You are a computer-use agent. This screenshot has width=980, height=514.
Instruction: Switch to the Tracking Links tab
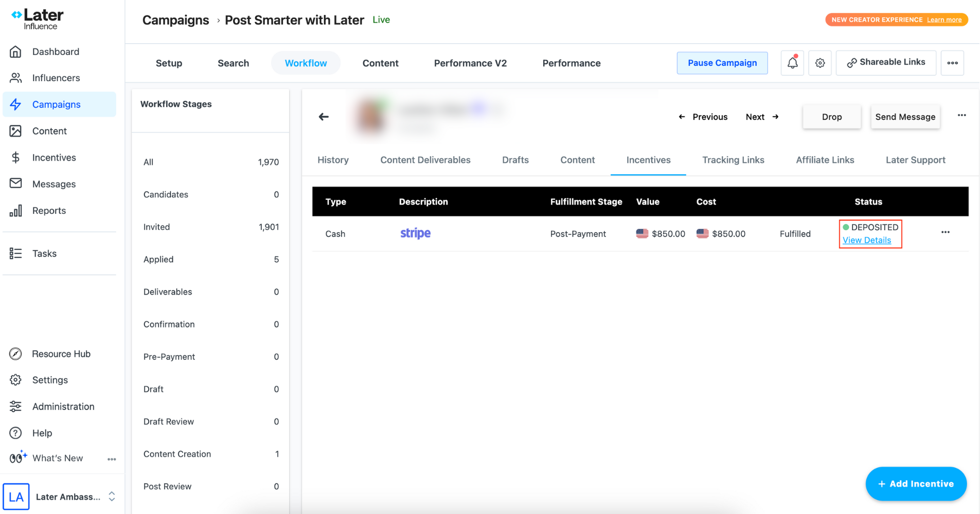(x=733, y=160)
